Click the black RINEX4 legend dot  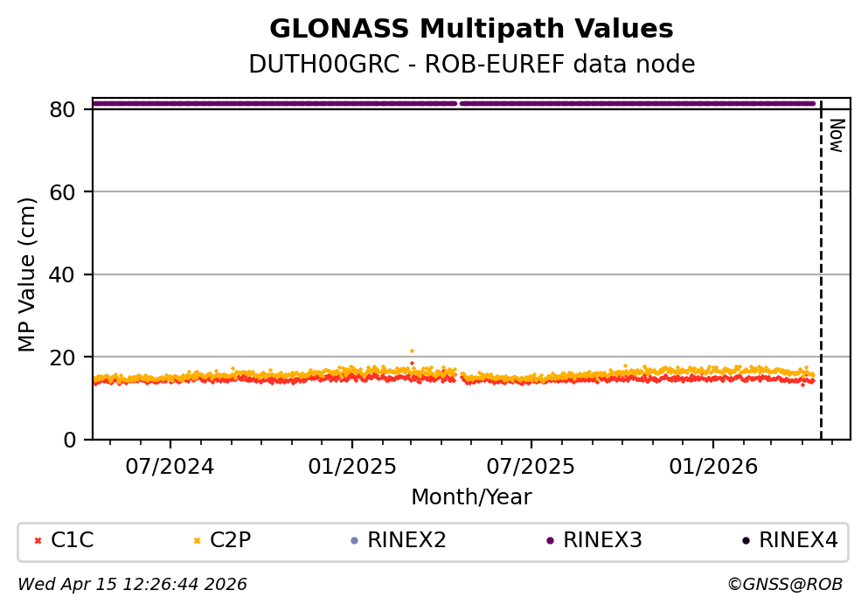coord(746,541)
